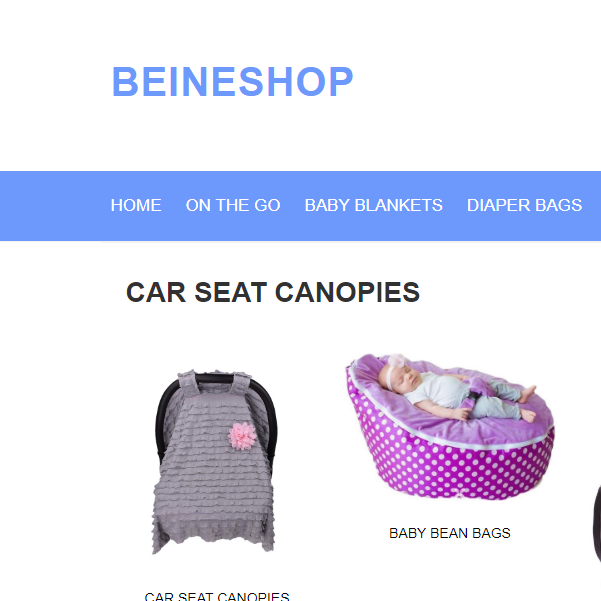
Task: Open the HOME menu item
Action: tap(136, 205)
